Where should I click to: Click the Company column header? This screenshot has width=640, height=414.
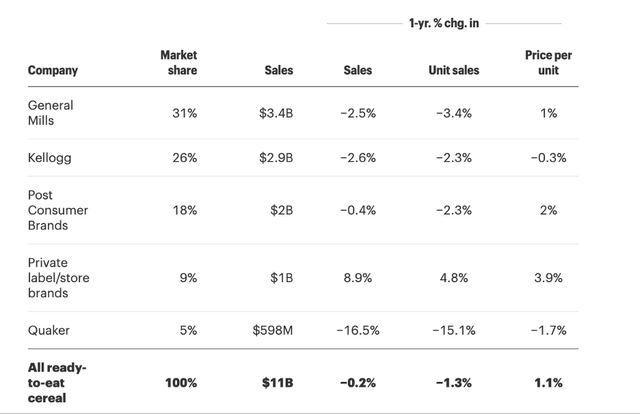(x=53, y=71)
